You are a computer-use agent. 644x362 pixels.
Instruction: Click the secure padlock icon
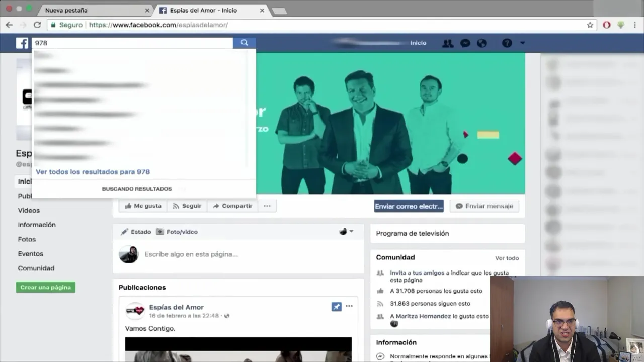(53, 25)
